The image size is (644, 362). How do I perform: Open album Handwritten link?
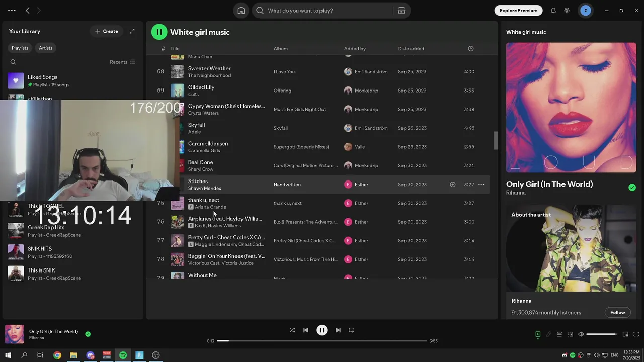click(287, 185)
